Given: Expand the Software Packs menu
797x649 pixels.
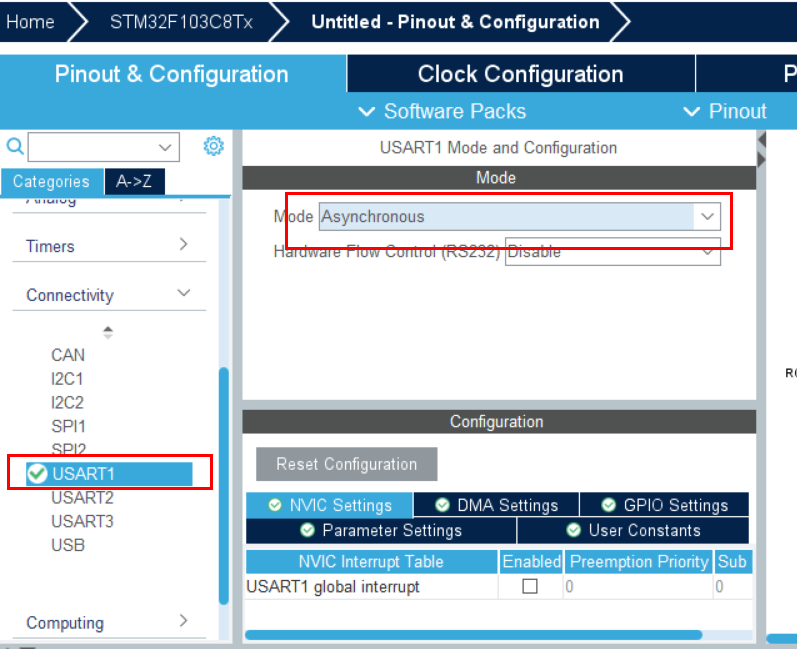Looking at the screenshot, I should pyautogui.click(x=442, y=111).
